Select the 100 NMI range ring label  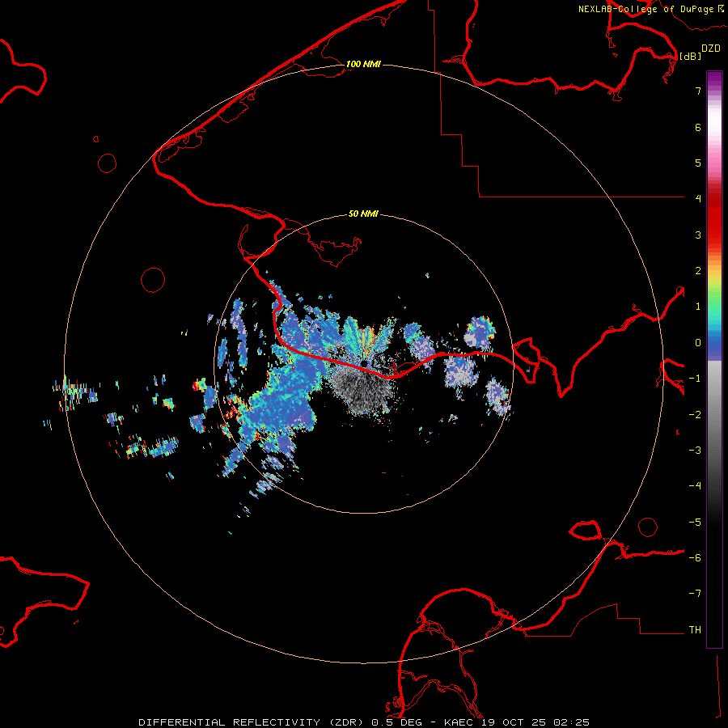point(363,64)
